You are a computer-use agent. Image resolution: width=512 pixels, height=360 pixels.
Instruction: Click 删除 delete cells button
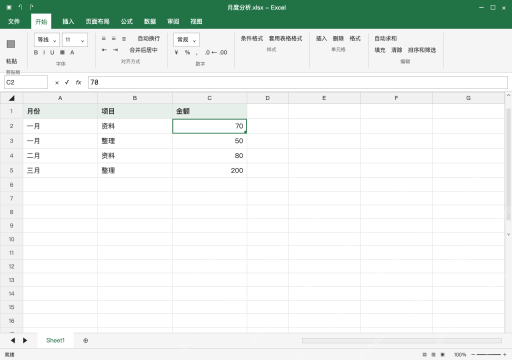(x=338, y=39)
